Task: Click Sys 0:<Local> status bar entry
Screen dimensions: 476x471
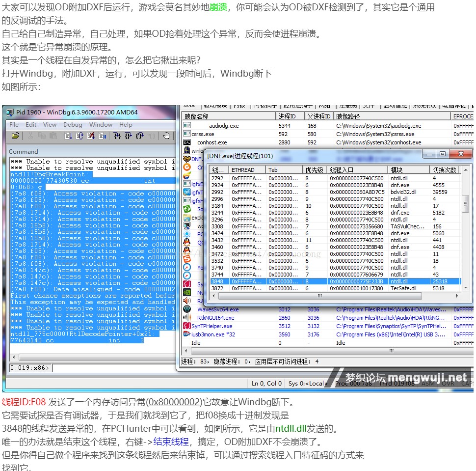Action: click(308, 384)
